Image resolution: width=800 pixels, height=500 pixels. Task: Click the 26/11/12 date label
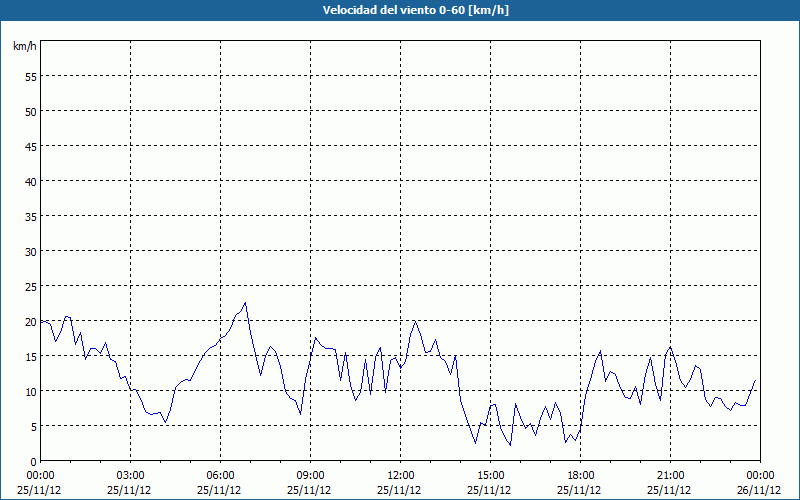pyautogui.click(x=759, y=490)
